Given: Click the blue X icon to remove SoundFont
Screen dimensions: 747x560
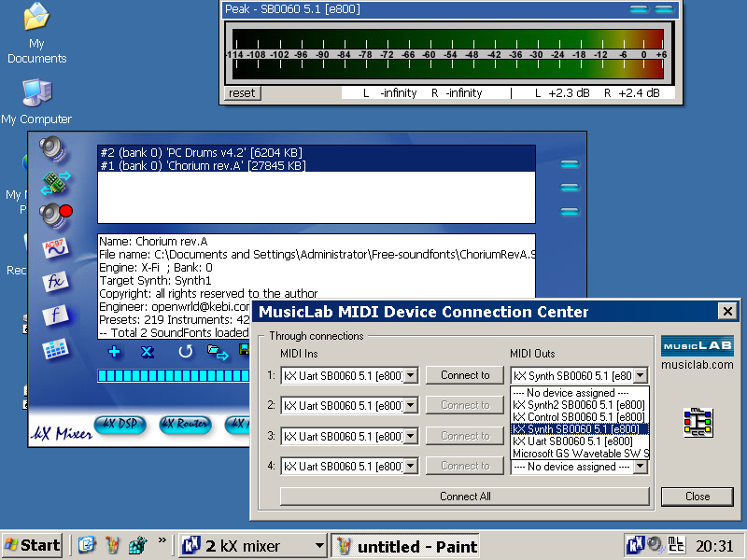Looking at the screenshot, I should pos(148,352).
